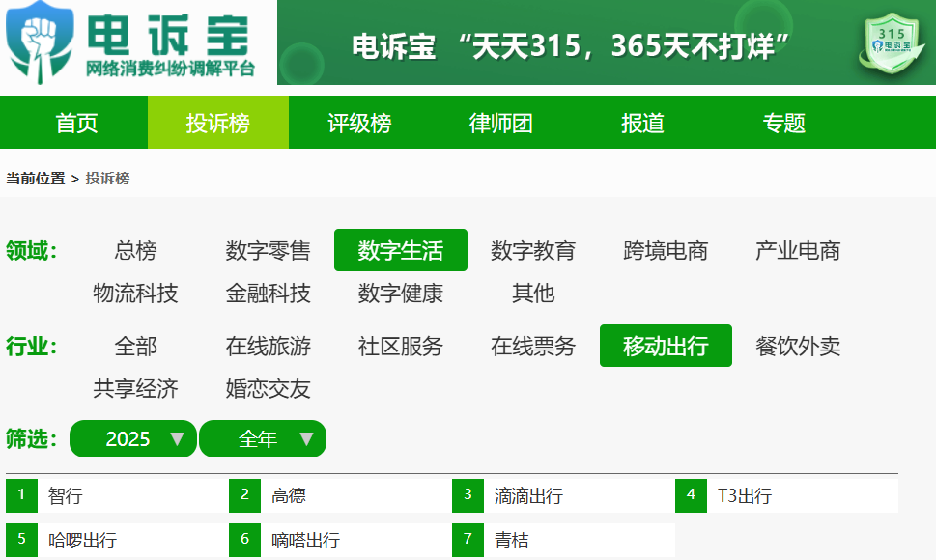Filter by 数字零售 category

tap(267, 250)
